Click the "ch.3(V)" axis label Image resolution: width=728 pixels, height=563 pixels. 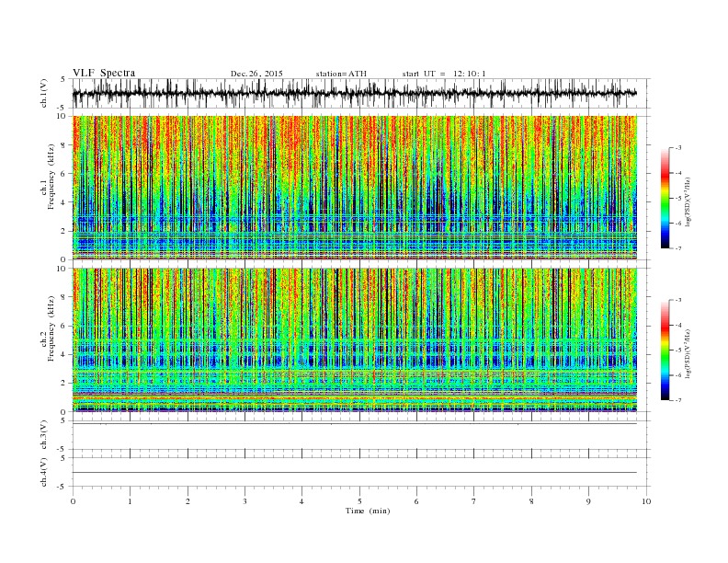44,435
